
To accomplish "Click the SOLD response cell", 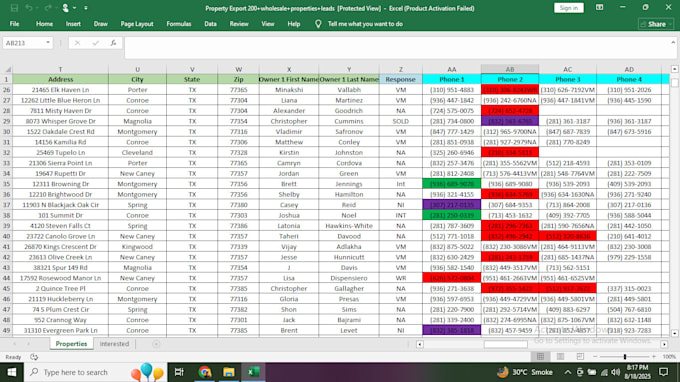I will pyautogui.click(x=400, y=121).
